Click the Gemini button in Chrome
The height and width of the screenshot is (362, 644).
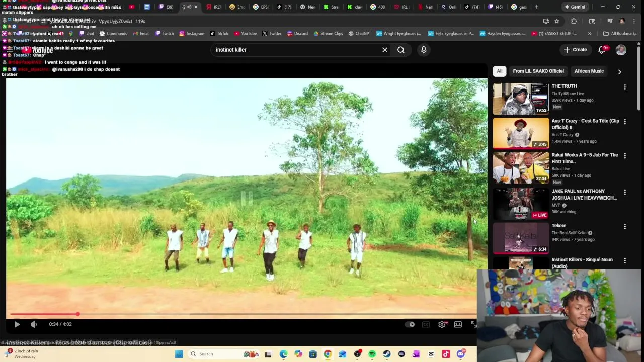point(575,7)
